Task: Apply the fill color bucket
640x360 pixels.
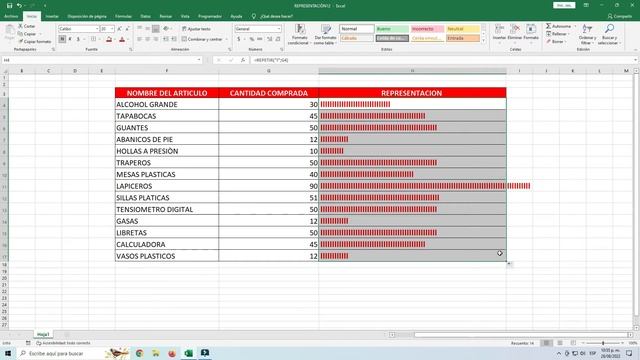Action: click(x=109, y=39)
